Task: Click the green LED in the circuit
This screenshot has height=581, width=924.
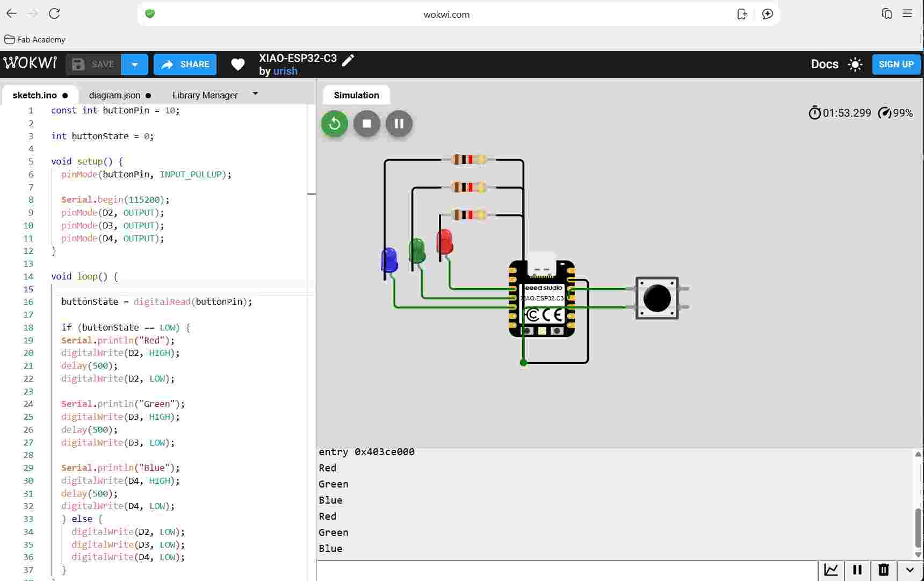Action: click(x=417, y=251)
